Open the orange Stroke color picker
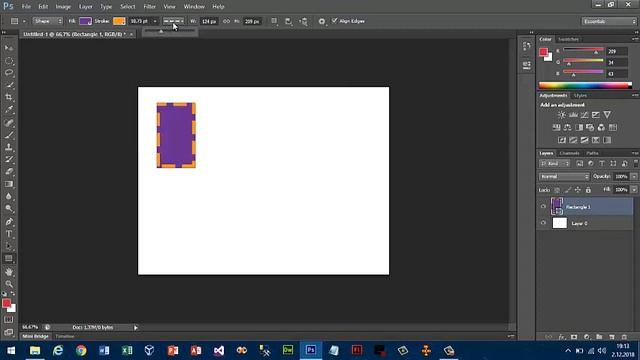This screenshot has width=640, height=360. pyautogui.click(x=119, y=21)
